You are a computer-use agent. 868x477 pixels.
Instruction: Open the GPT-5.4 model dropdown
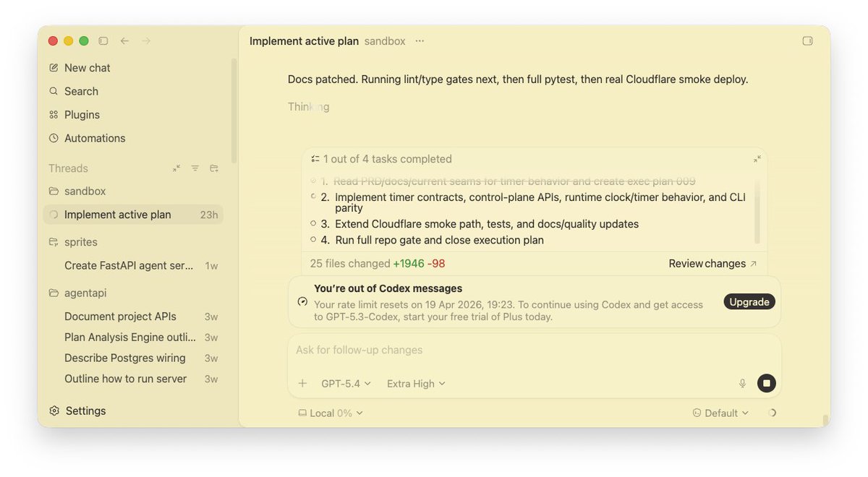pyautogui.click(x=346, y=384)
